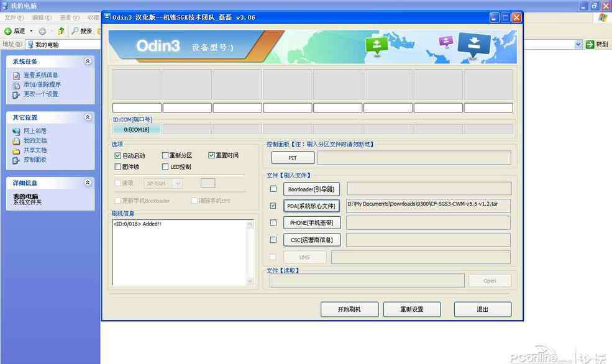Click the '<ID:0/018> Added!!' log line
The image size is (612, 364).
(x=137, y=224)
